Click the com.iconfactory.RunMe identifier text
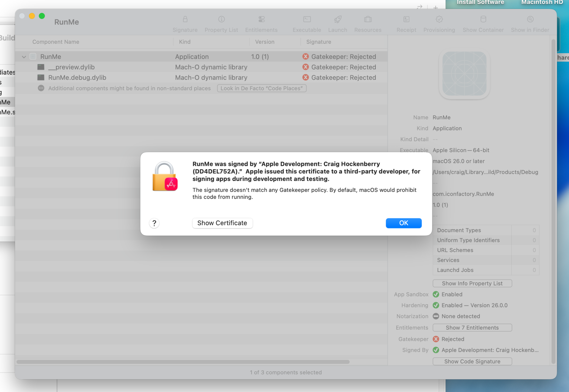Image resolution: width=569 pixels, height=392 pixels. pyautogui.click(x=463, y=194)
